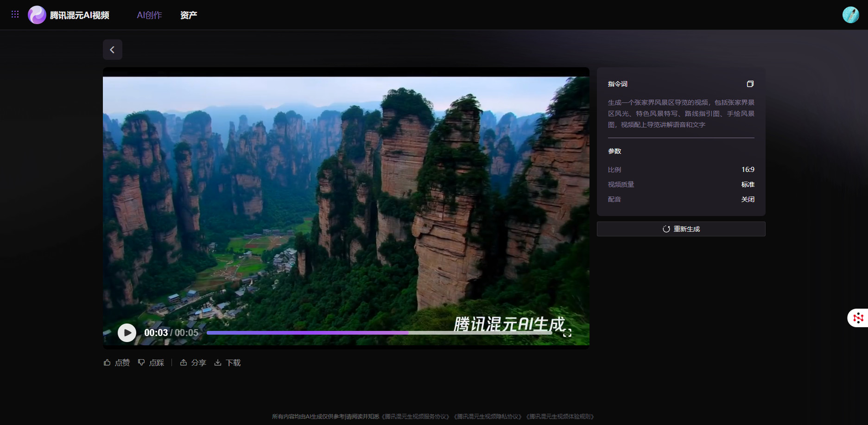Open 腾讯混元生视频隐私协议 link

(488, 417)
